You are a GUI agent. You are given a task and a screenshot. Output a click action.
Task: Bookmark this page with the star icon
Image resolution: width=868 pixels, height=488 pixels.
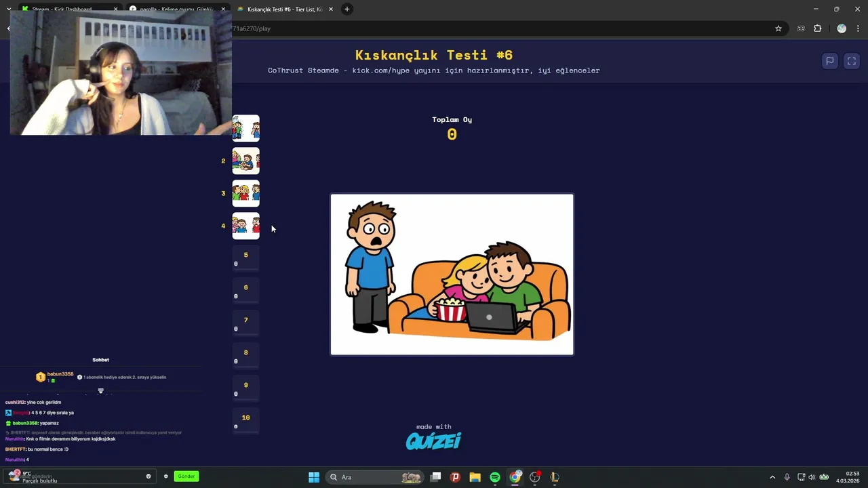point(778,28)
